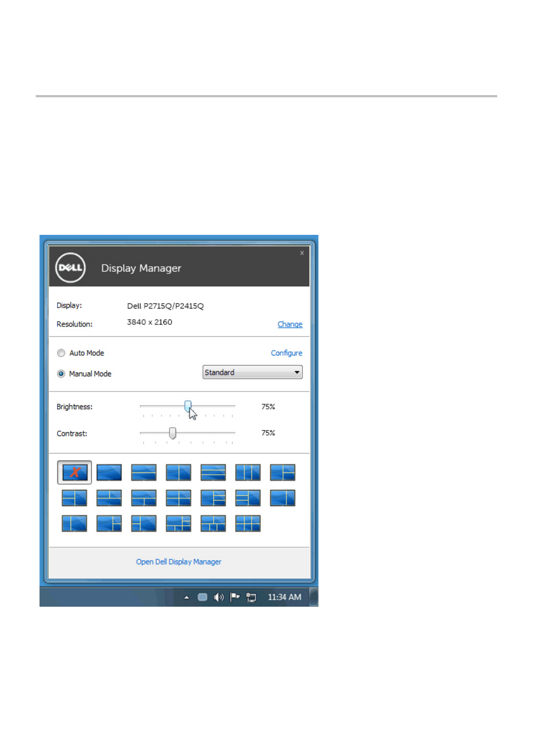Select the three horizontal rows layout
This screenshot has width=533, height=756.
click(213, 472)
